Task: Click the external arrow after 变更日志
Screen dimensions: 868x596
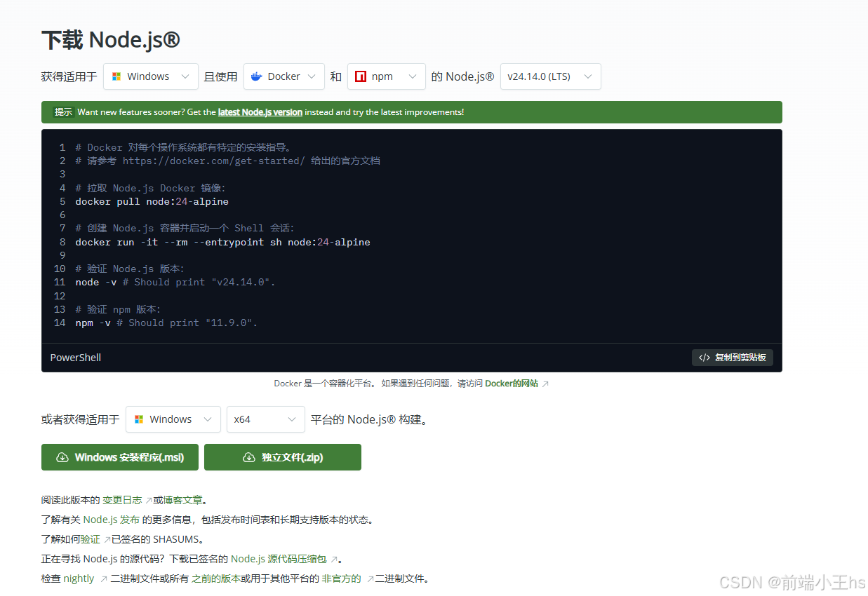Action: [x=148, y=501]
